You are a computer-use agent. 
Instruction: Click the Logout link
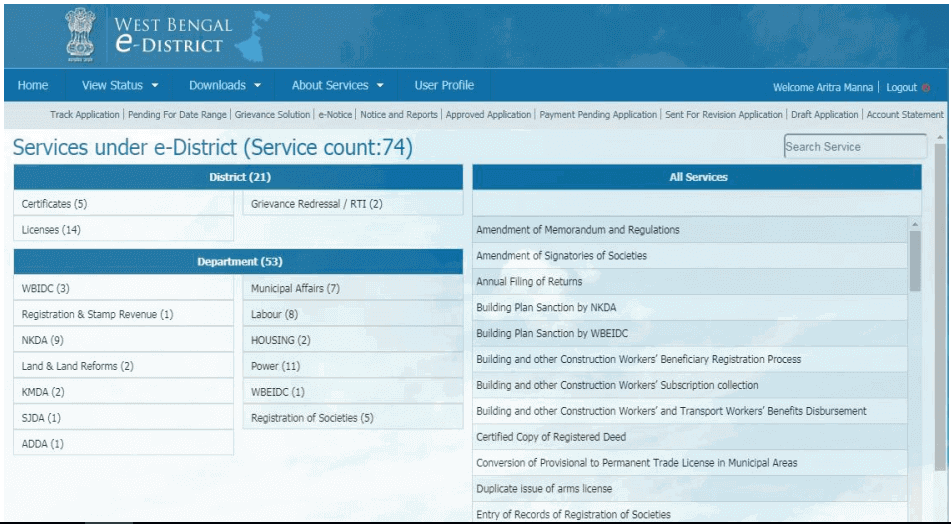pos(901,87)
